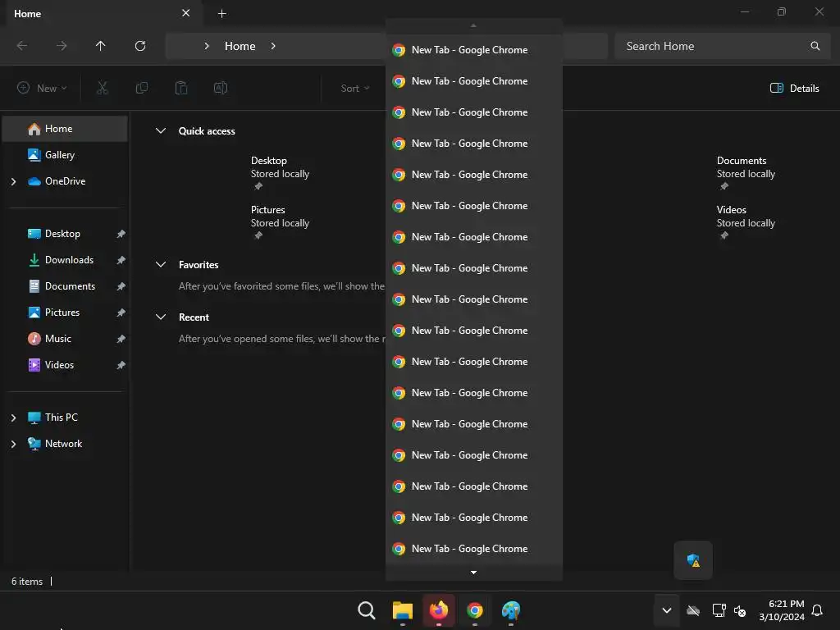Click pin icon next to sidebar Desktop
Viewport: 840px width, 630px height.
(121, 234)
